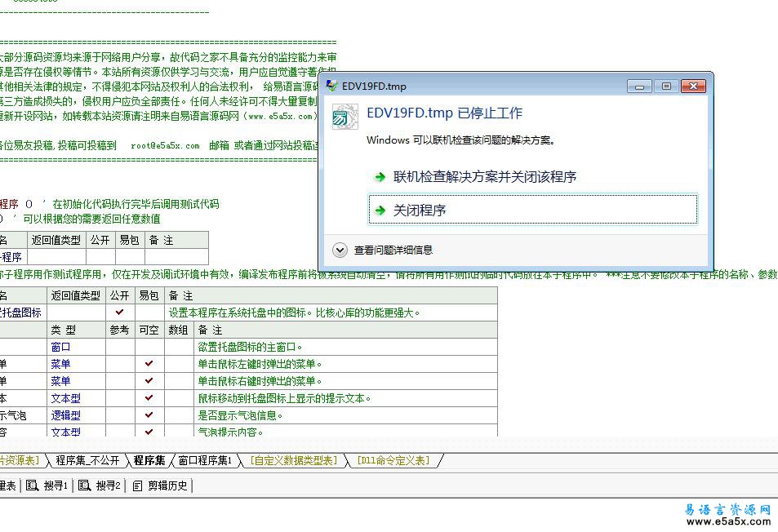Toggle 可空 checkmark for 是否显示气泡信息 row
The height and width of the screenshot is (532, 778).
[x=149, y=415]
